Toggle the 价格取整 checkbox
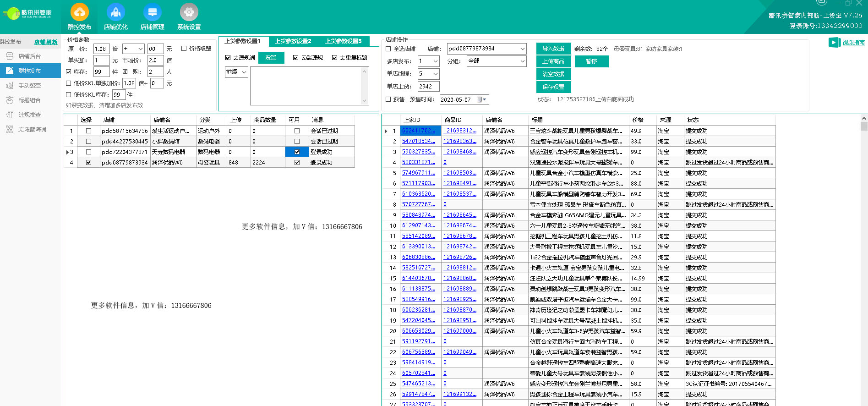Image resolution: width=868 pixels, height=406 pixels. [184, 49]
